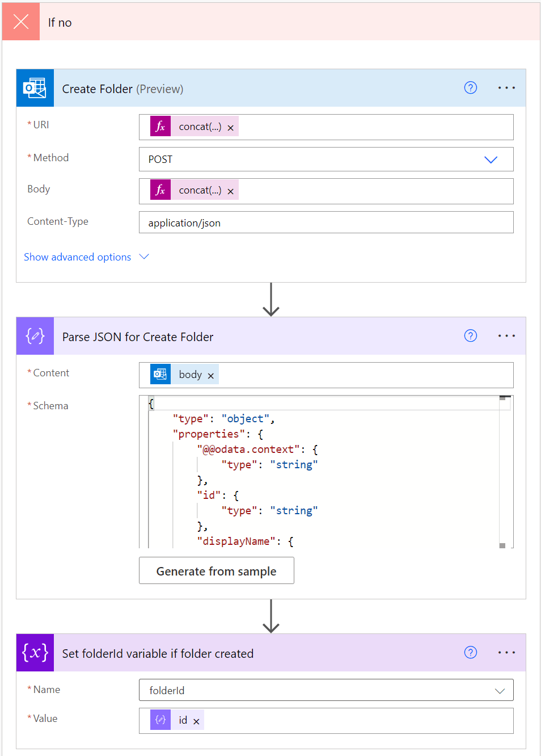
Task: Open the Set folderId variable ellipsis menu
Action: pyautogui.click(x=506, y=653)
